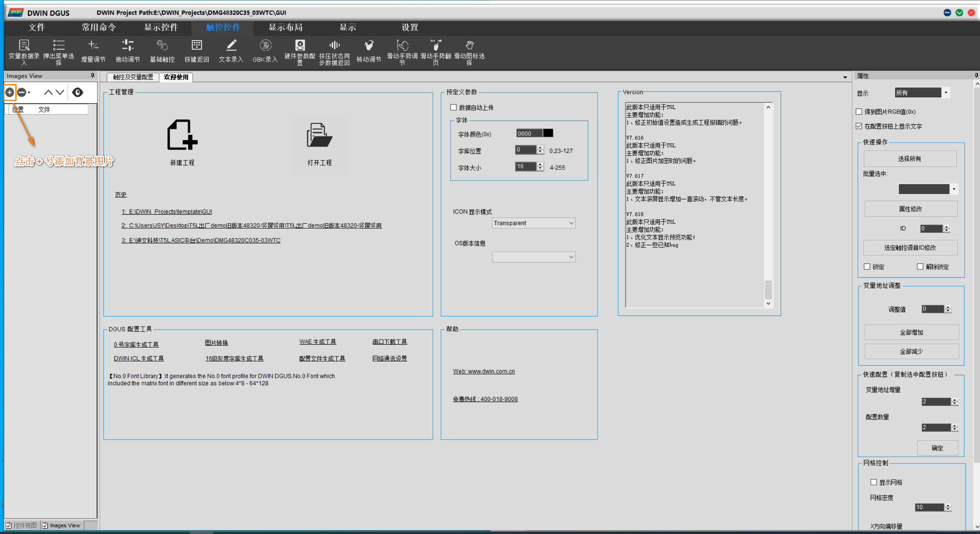Image resolution: width=980 pixels, height=534 pixels.
Task: Add a background image with plus icon
Action: pos(10,92)
